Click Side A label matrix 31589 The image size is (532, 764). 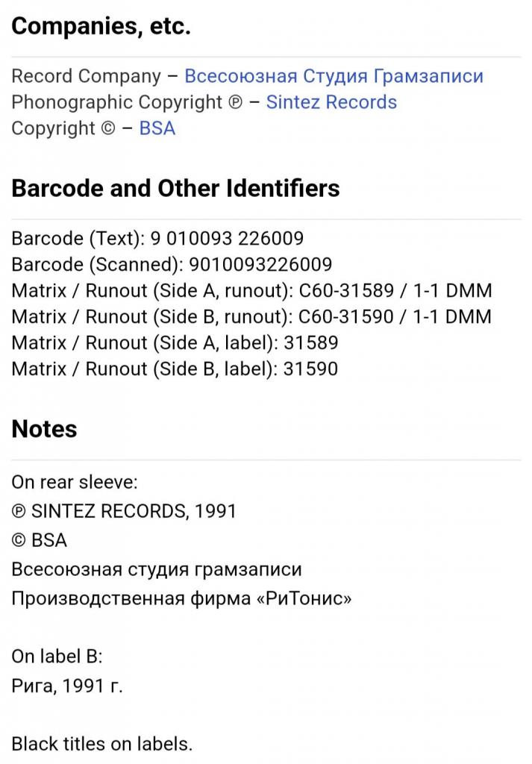pos(311,343)
